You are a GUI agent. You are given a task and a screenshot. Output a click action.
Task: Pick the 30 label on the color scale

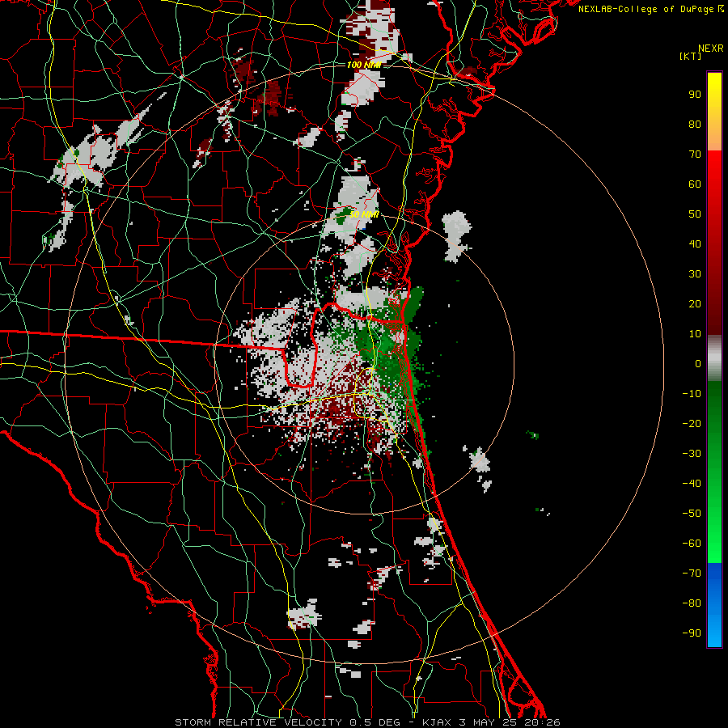[x=695, y=274]
